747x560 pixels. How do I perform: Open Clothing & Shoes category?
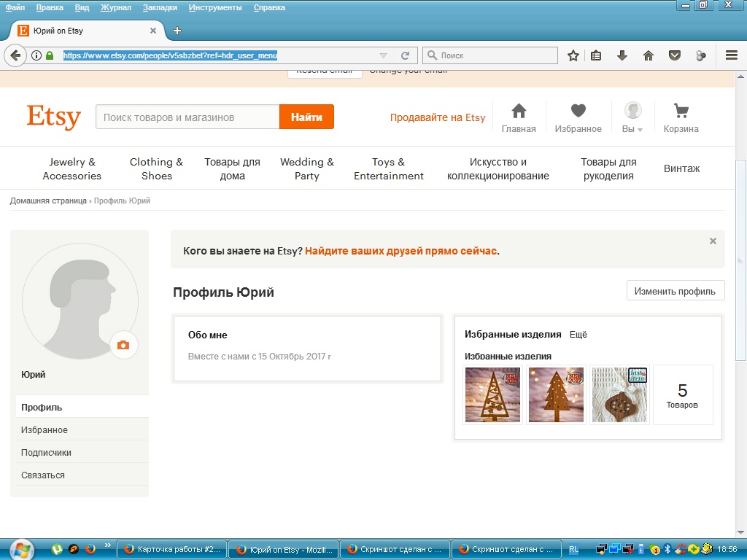click(x=156, y=168)
